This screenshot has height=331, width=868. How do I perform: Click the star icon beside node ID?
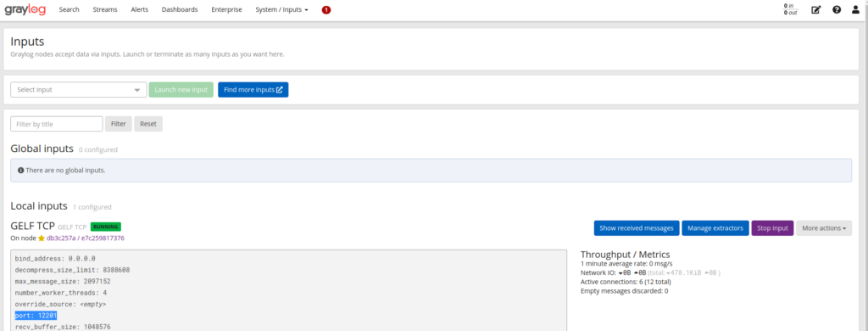(x=41, y=238)
